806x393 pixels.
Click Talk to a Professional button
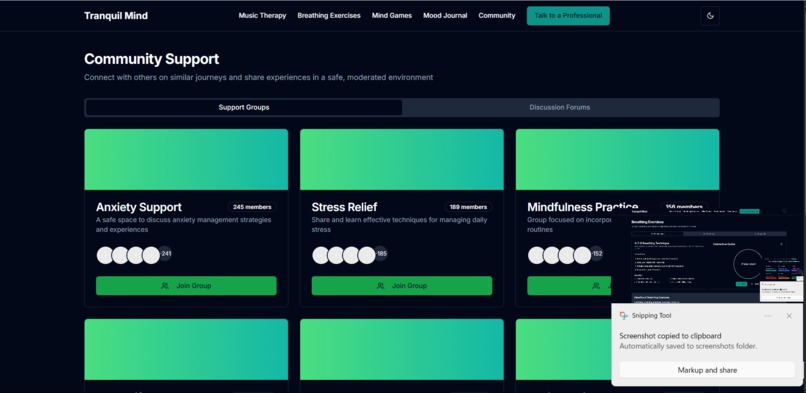568,16
